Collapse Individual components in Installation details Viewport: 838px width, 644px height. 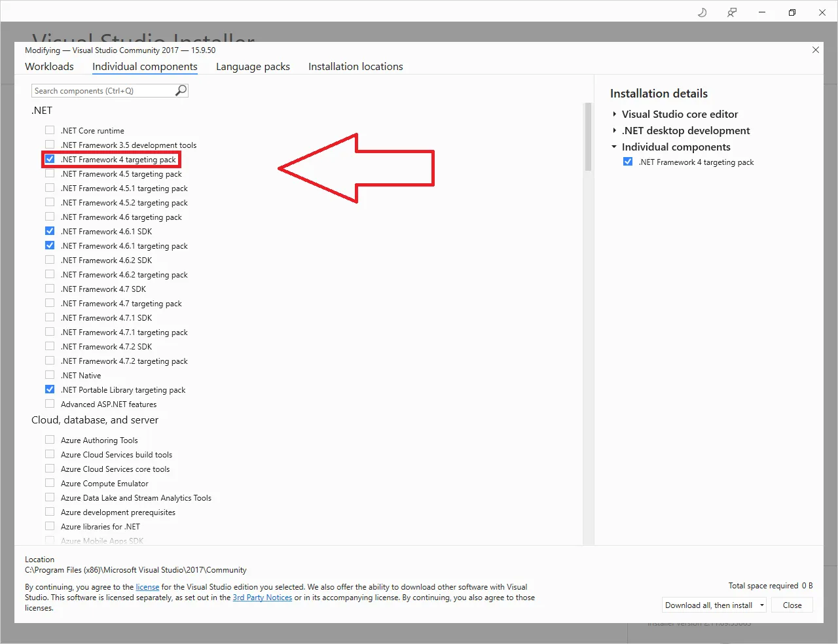tap(614, 147)
